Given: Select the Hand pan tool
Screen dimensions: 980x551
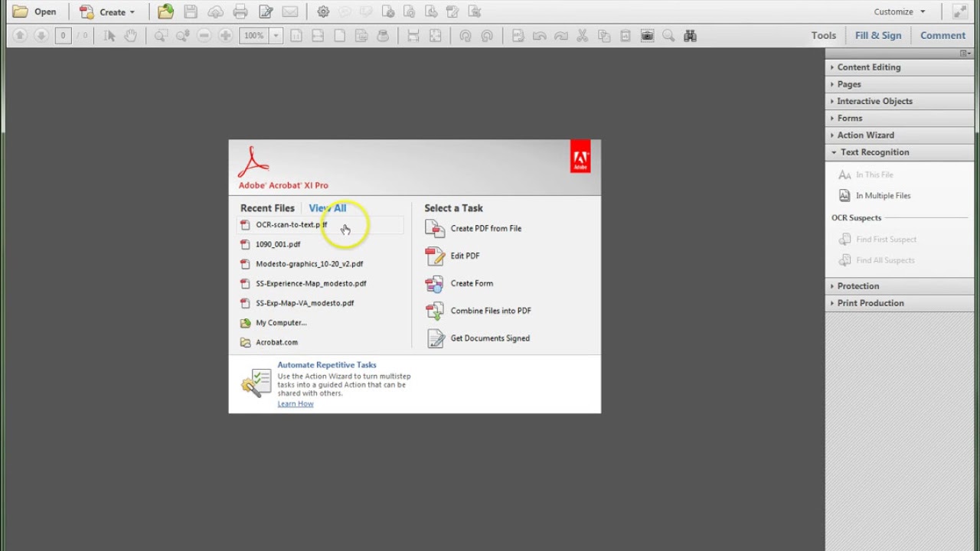Looking at the screenshot, I should pyautogui.click(x=130, y=35).
